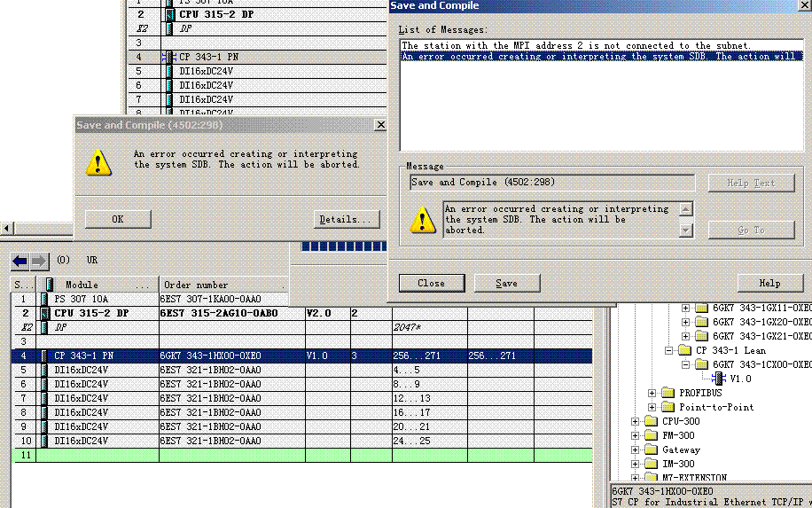Select the highlighted system SDB error message
The width and height of the screenshot is (812, 508).
click(x=602, y=56)
